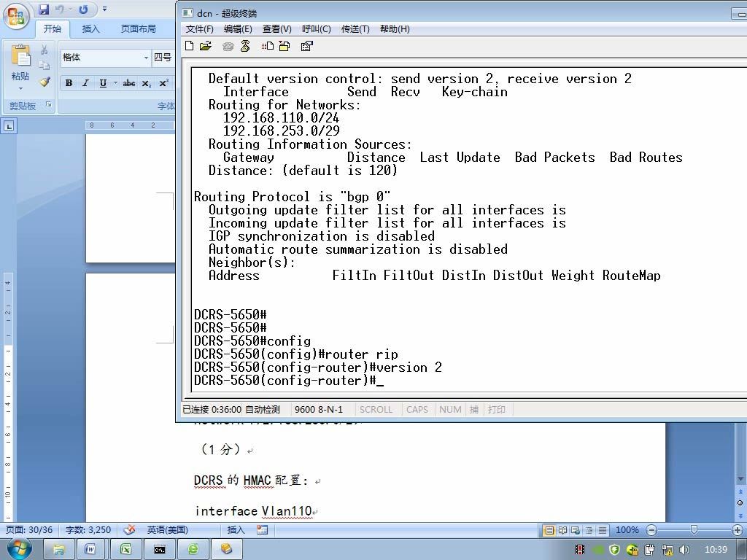This screenshot has width=747, height=560.
Task: Click the Next Page double-arrow button
Action: (x=740, y=515)
